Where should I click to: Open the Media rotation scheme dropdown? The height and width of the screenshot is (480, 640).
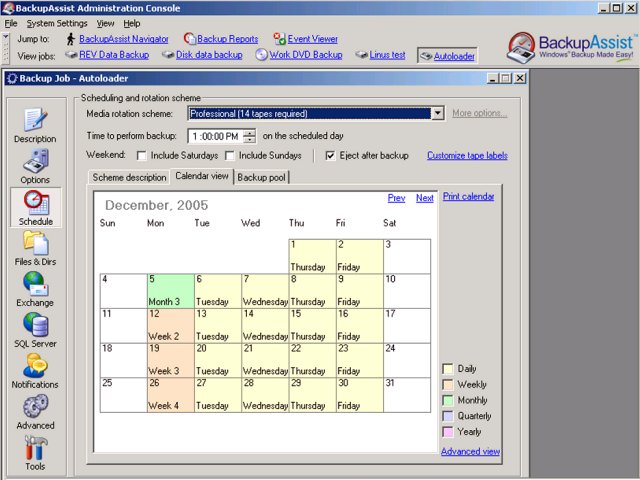click(x=437, y=113)
